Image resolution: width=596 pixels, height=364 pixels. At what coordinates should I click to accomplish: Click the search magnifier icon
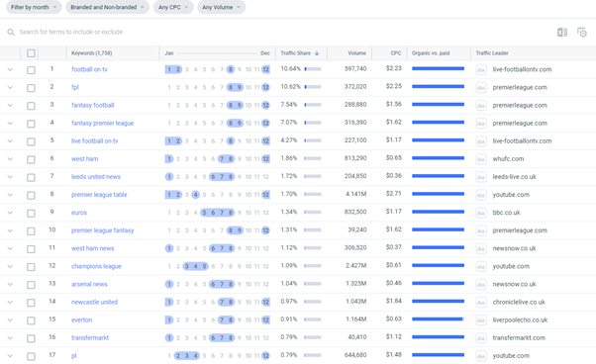coord(11,33)
